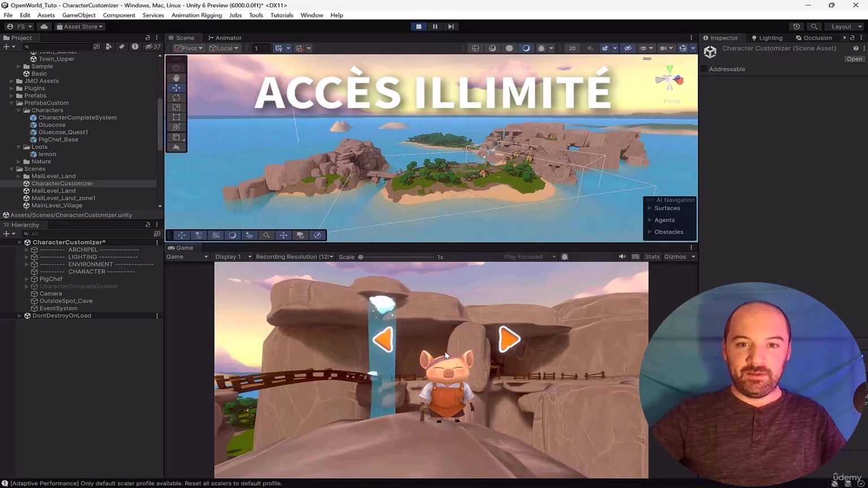
Task: Expand Surfaces under the AI Navigation overlay
Action: [x=649, y=208]
